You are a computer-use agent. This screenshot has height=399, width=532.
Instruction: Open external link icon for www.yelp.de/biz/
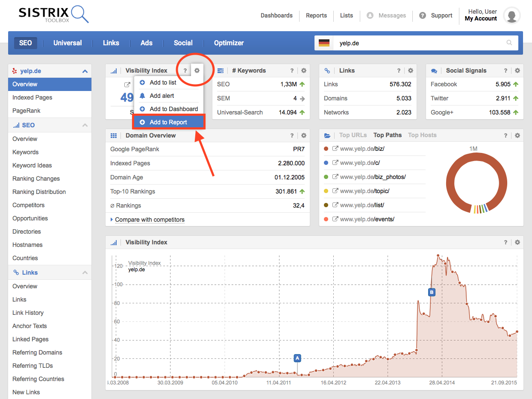pyautogui.click(x=335, y=149)
